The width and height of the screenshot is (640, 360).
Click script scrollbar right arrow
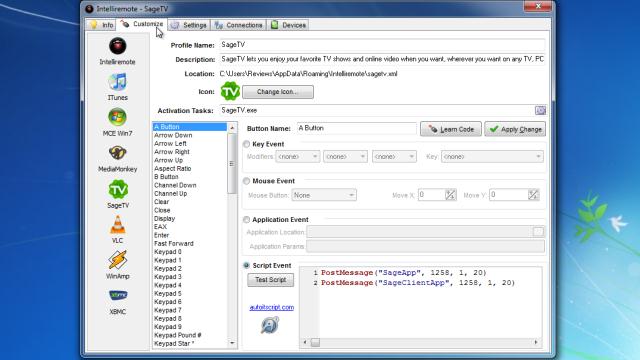[x=536, y=342]
